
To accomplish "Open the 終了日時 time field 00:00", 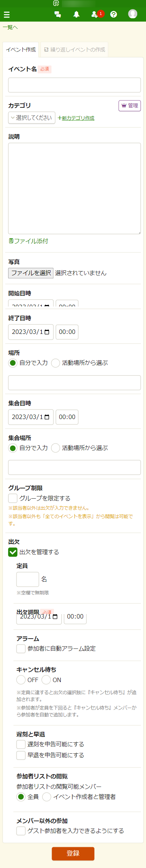I will (67, 332).
